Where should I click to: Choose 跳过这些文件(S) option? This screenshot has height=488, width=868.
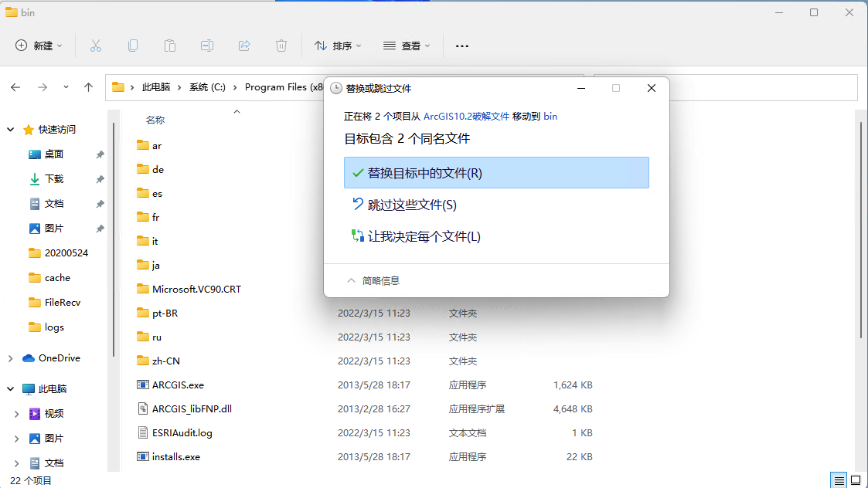pyautogui.click(x=496, y=205)
